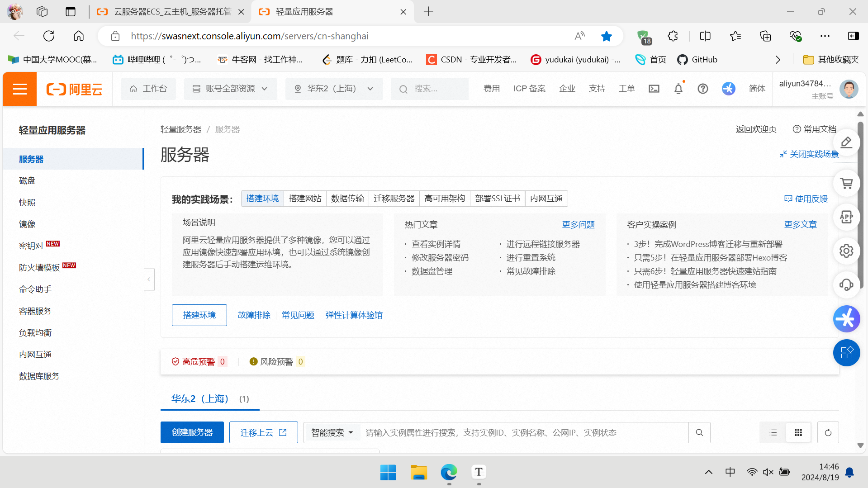Open Typora app in taskbar

(x=479, y=472)
